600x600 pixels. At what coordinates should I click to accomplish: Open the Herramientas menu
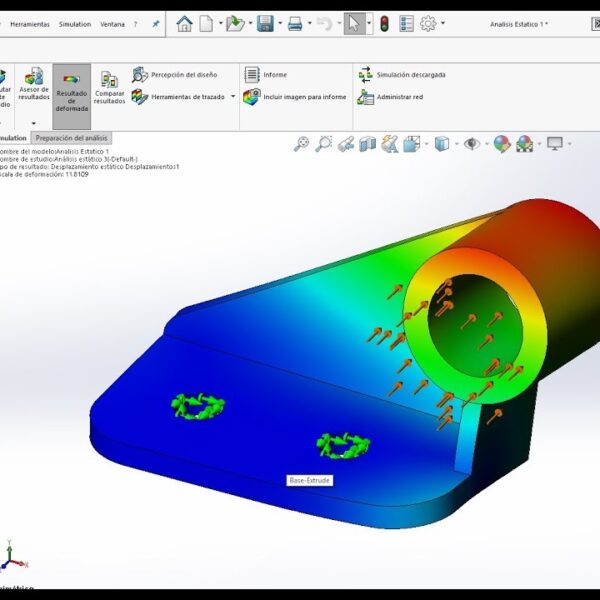click(x=29, y=24)
